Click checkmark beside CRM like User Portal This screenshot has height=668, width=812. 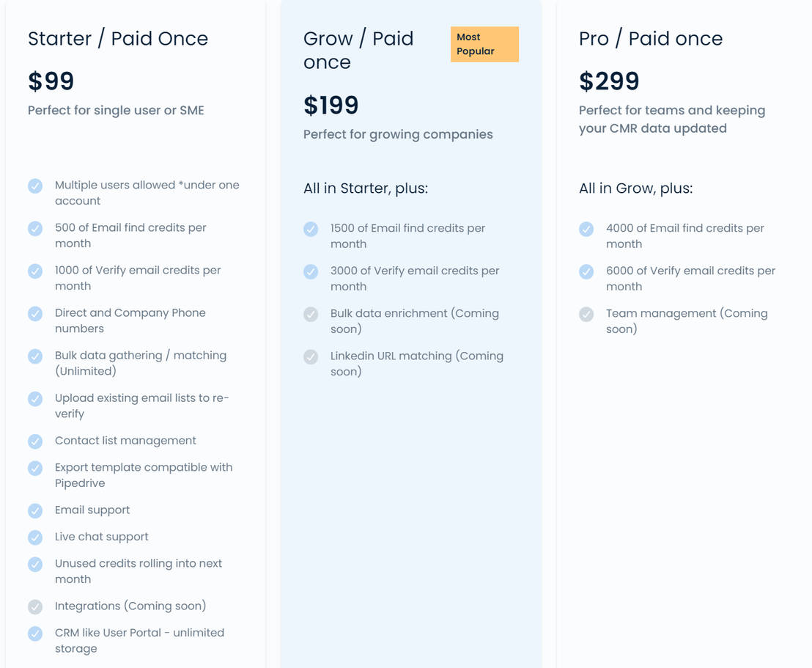35,634
